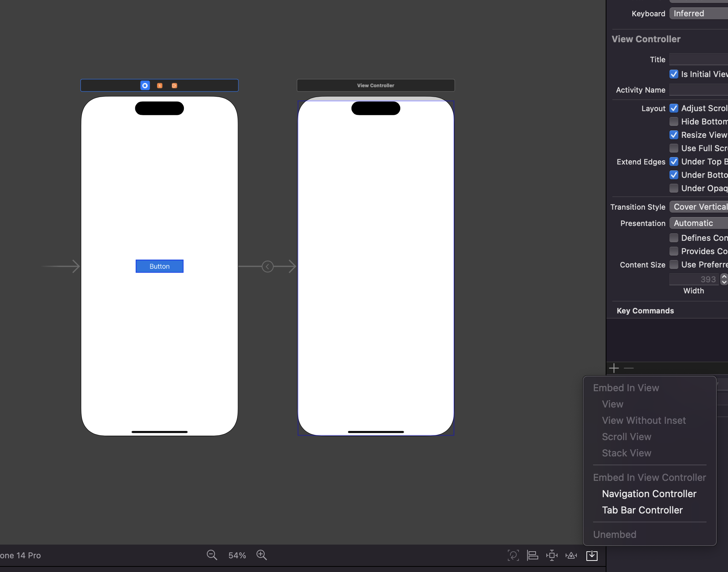Toggle Under Bottom Bars checkbox
728x572 pixels.
(x=674, y=175)
